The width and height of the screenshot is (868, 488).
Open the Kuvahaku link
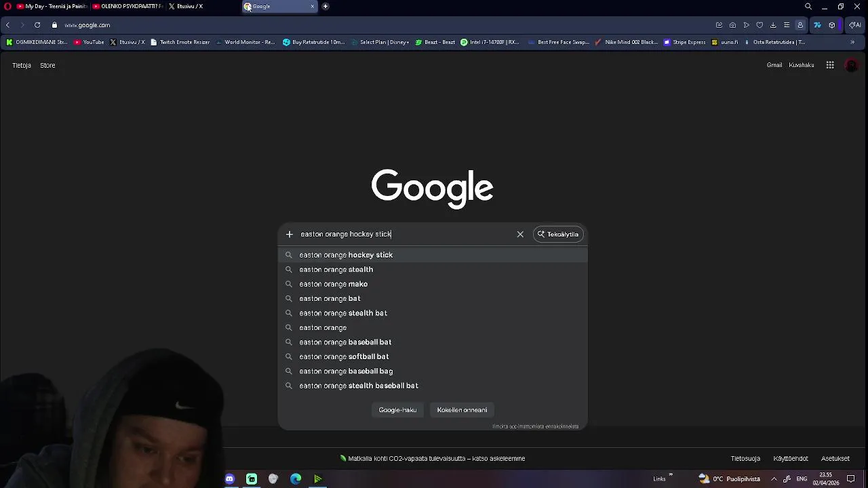pyautogui.click(x=802, y=65)
